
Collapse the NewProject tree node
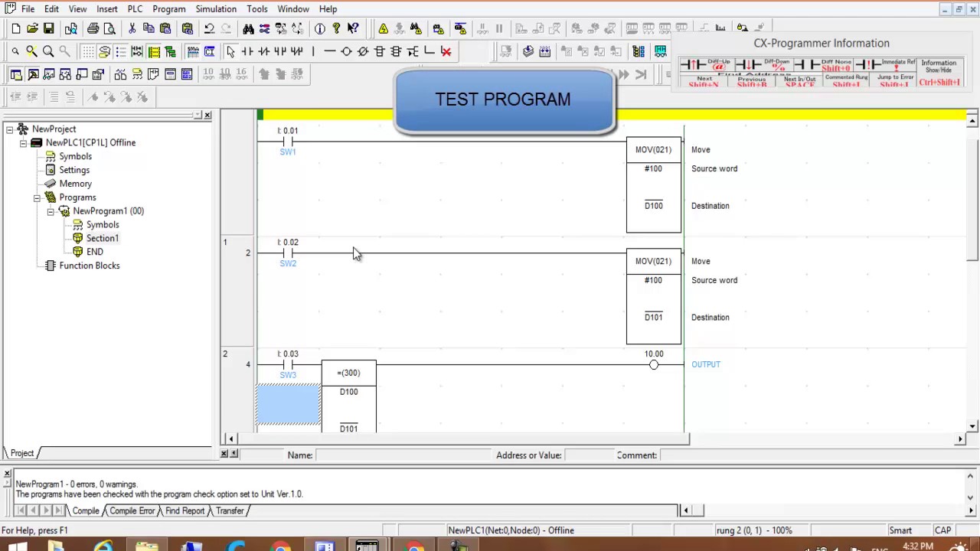click(x=9, y=129)
